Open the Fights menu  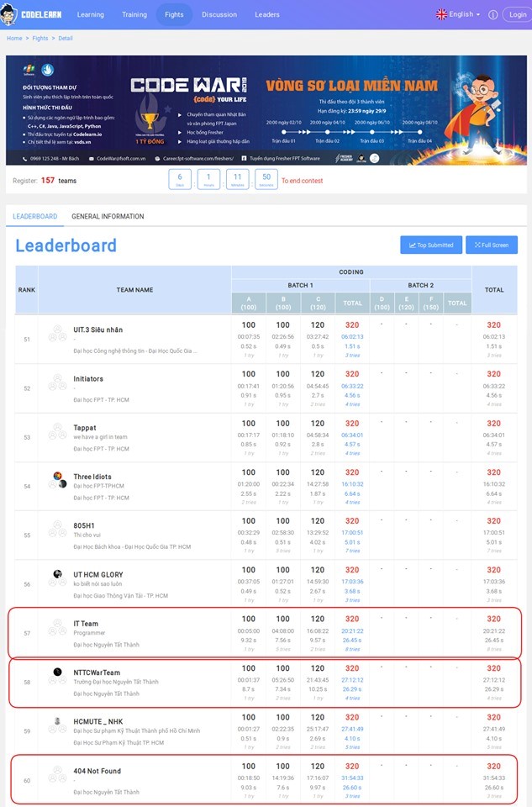point(174,14)
